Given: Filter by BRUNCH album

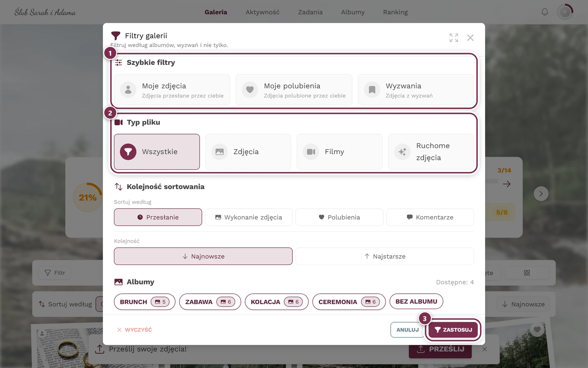Looking at the screenshot, I should tap(145, 302).
